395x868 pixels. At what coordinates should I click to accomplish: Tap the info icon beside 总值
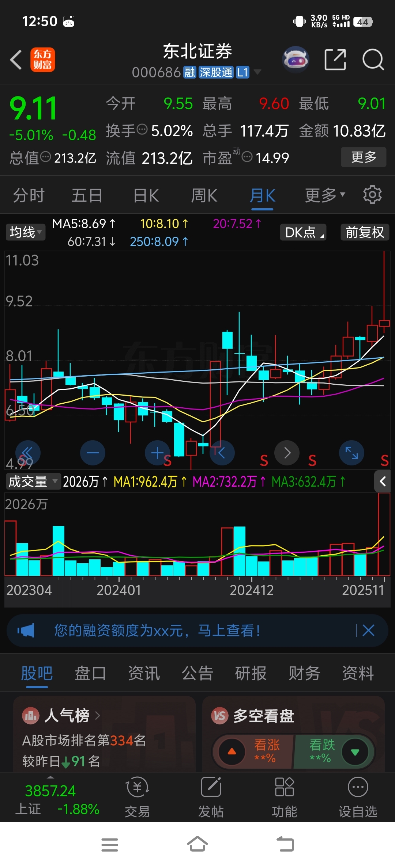click(45, 157)
